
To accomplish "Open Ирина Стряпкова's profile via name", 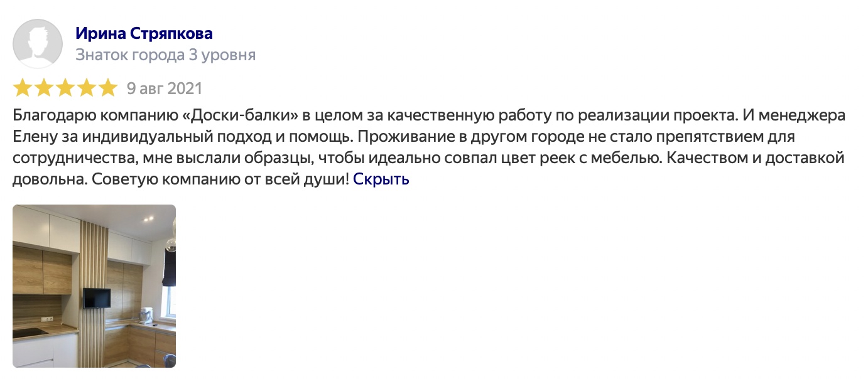I will click(x=144, y=33).
